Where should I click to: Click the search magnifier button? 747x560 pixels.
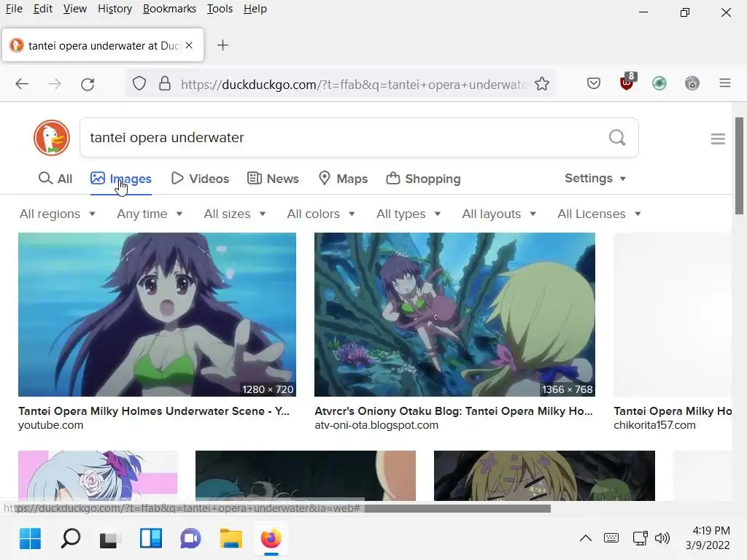617,138
